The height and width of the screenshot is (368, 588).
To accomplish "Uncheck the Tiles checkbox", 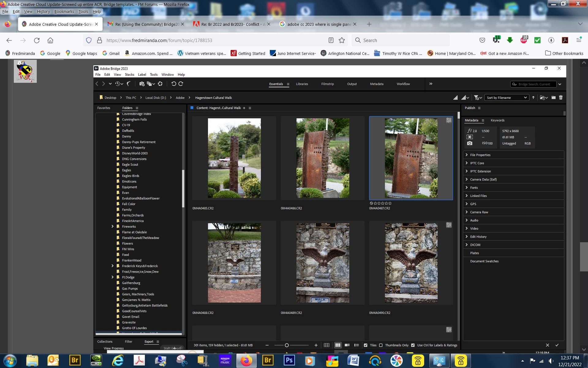I will tap(365, 345).
